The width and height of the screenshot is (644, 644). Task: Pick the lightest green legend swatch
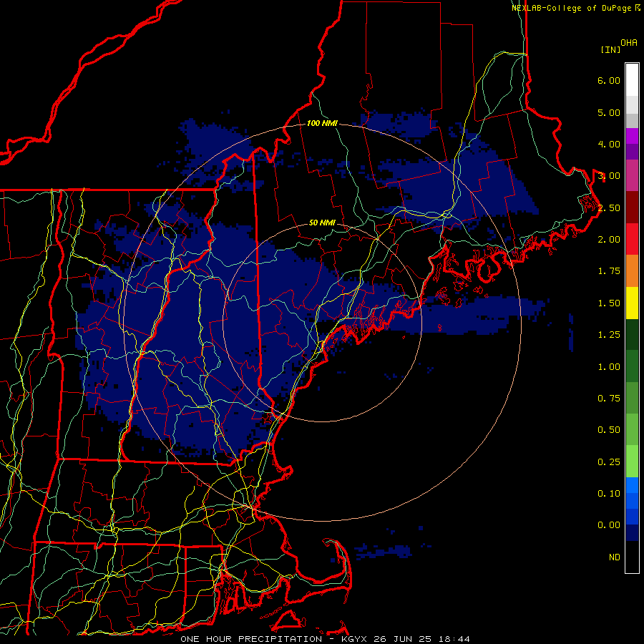click(632, 462)
